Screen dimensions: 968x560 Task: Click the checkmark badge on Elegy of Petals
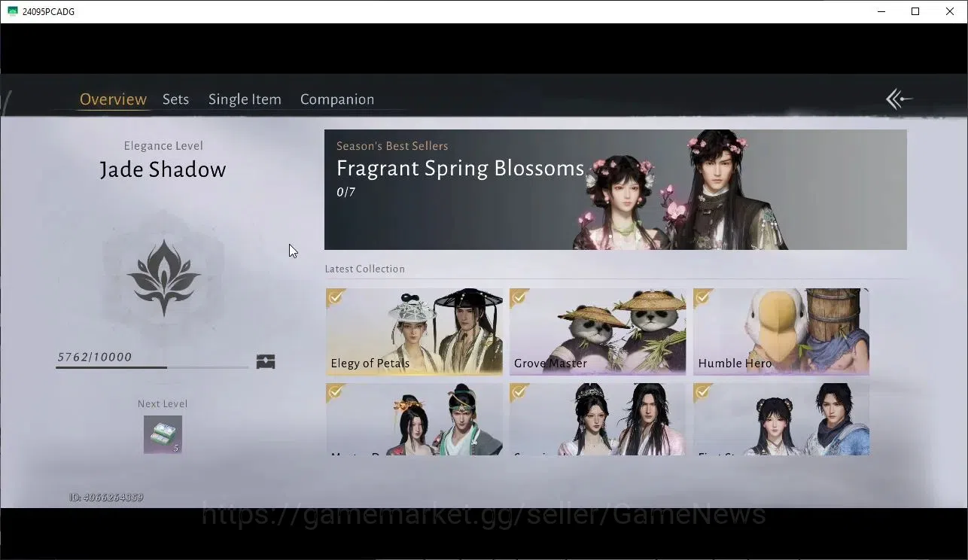click(336, 297)
